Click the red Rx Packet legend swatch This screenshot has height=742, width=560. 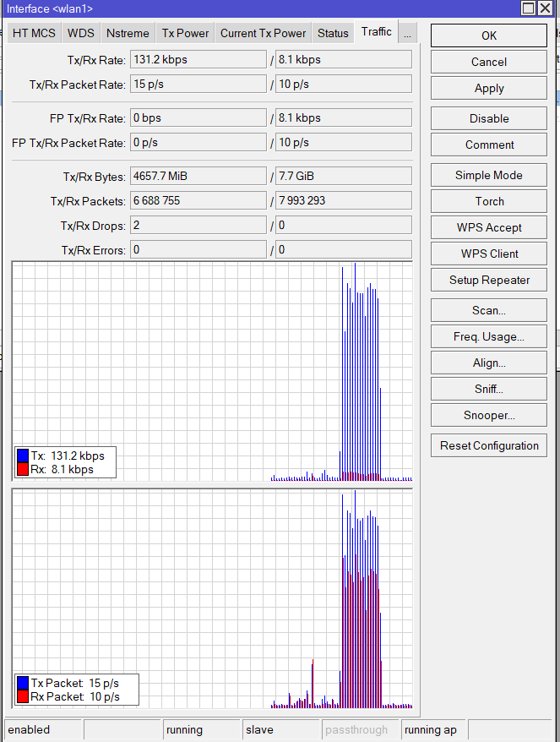[x=23, y=696]
